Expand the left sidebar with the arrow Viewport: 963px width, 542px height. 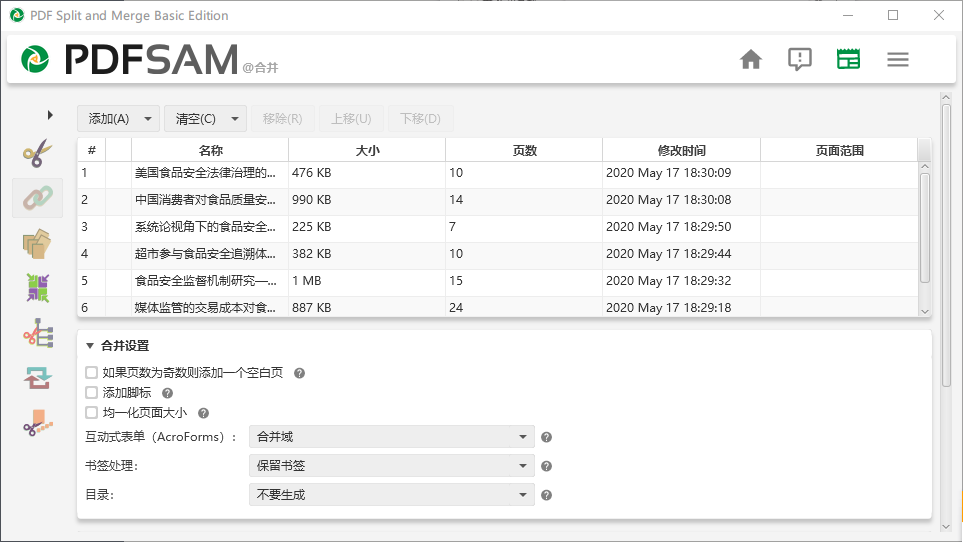[50, 115]
